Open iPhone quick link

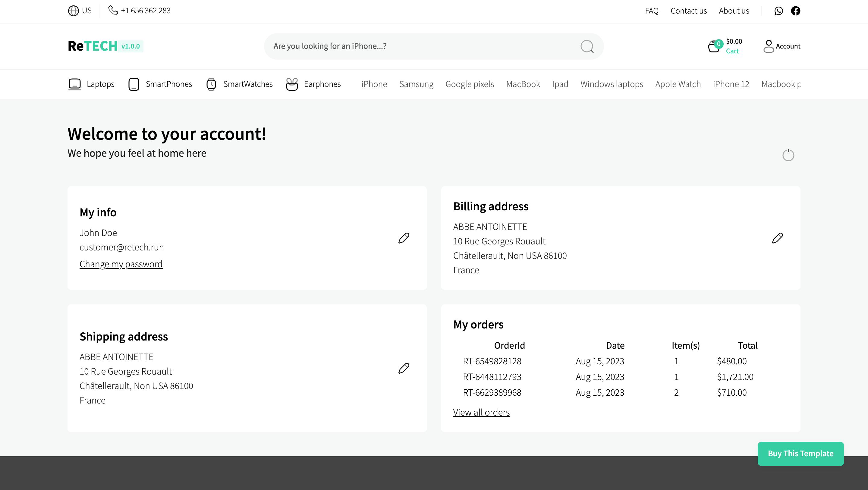[374, 84]
